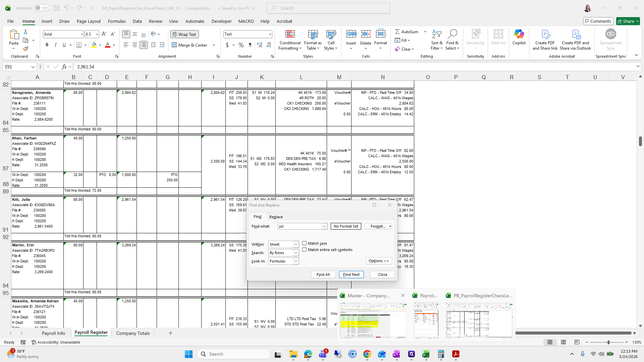Click the Center align icon
The image size is (644, 362).
click(135, 45)
